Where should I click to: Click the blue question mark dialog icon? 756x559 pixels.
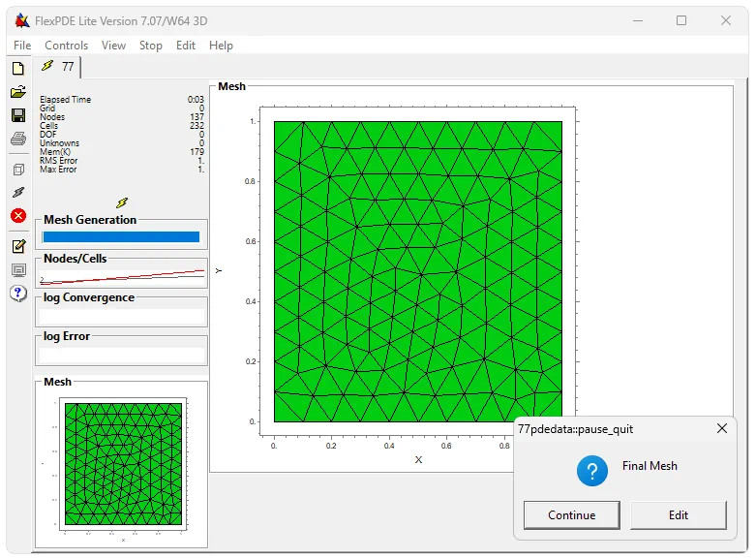(592, 471)
